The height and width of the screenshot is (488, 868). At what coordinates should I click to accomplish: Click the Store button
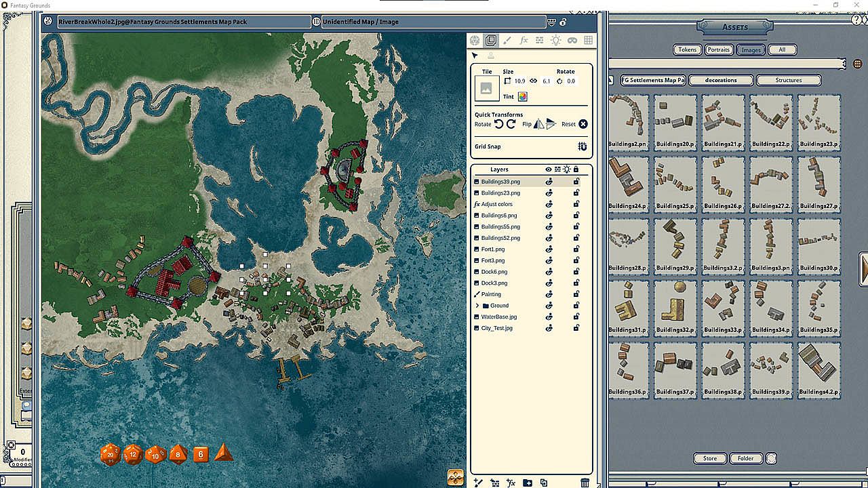pos(709,458)
